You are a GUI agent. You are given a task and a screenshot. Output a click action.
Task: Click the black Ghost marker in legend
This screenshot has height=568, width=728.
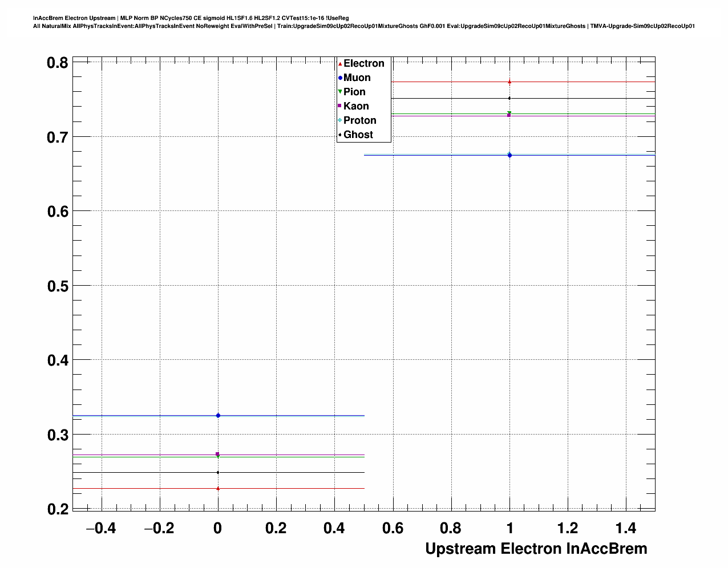[340, 135]
